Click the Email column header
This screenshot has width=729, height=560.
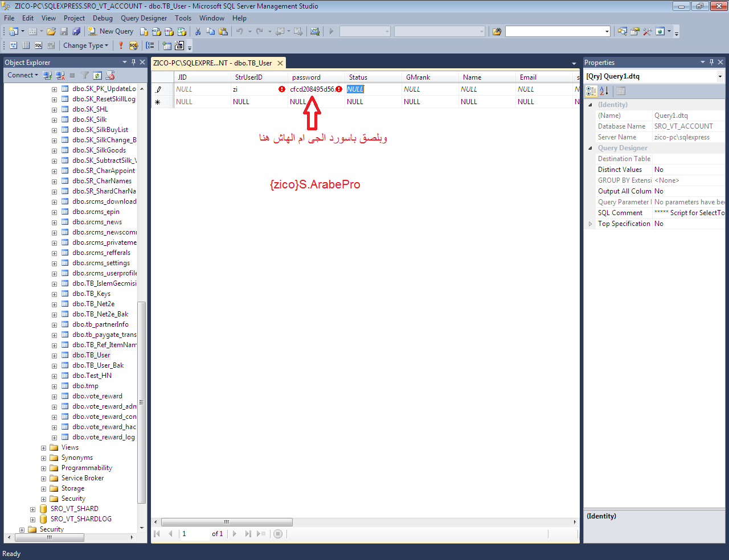tap(544, 77)
